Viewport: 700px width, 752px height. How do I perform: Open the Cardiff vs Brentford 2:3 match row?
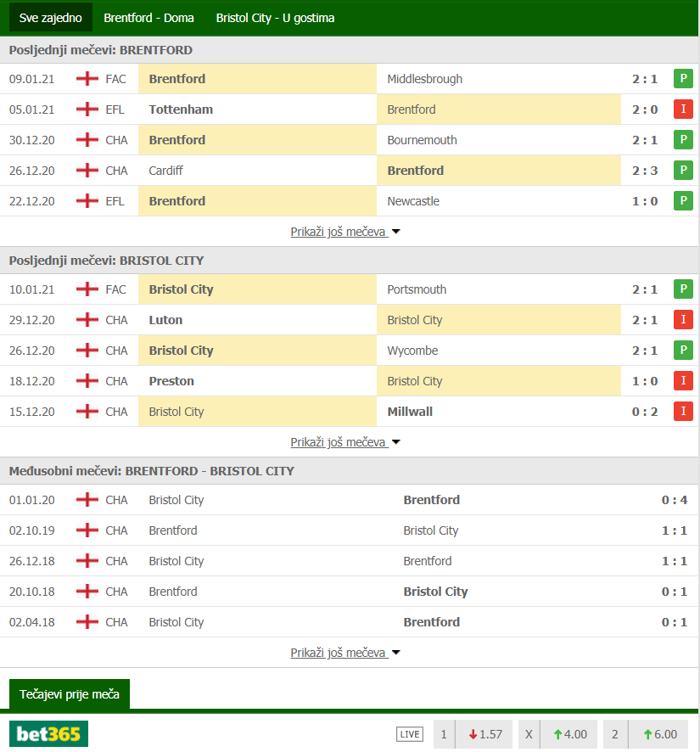[x=339, y=171]
